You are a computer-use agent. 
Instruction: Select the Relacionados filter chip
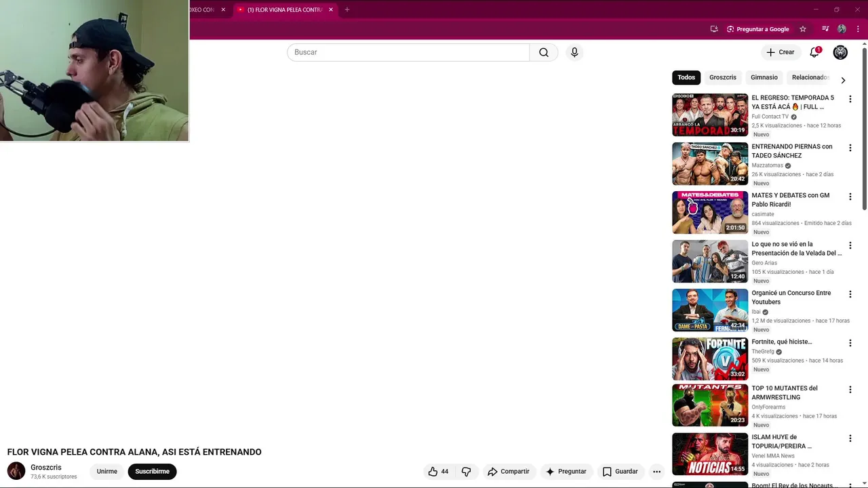point(810,77)
